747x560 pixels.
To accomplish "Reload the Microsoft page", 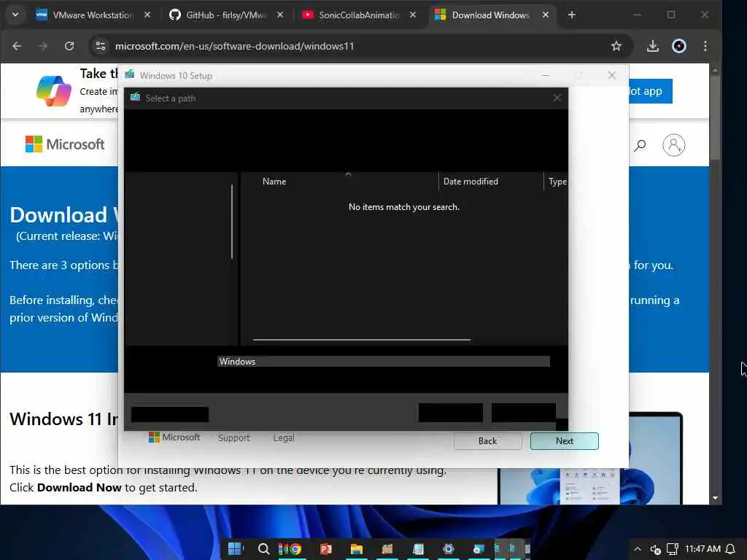I will [x=69, y=46].
